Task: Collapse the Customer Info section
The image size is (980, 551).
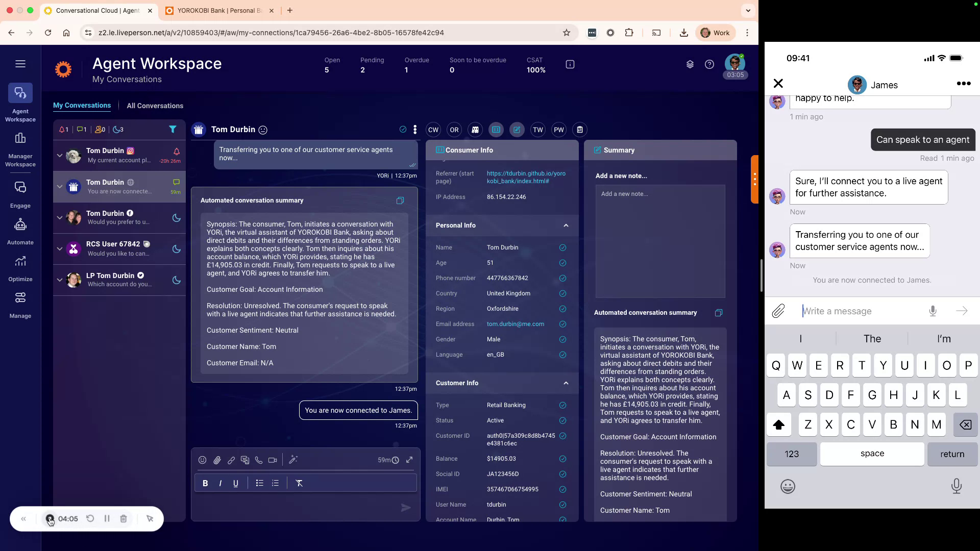Action: 565,383
